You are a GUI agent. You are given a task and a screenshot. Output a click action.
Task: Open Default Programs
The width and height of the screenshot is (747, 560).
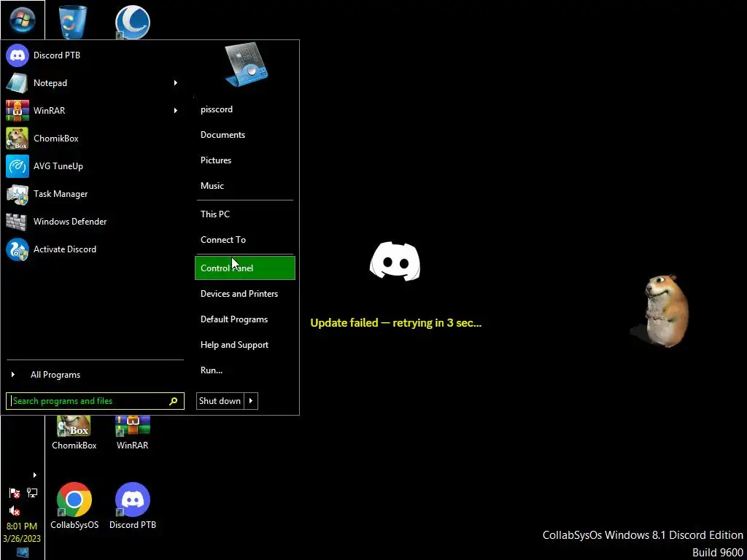tap(245, 319)
